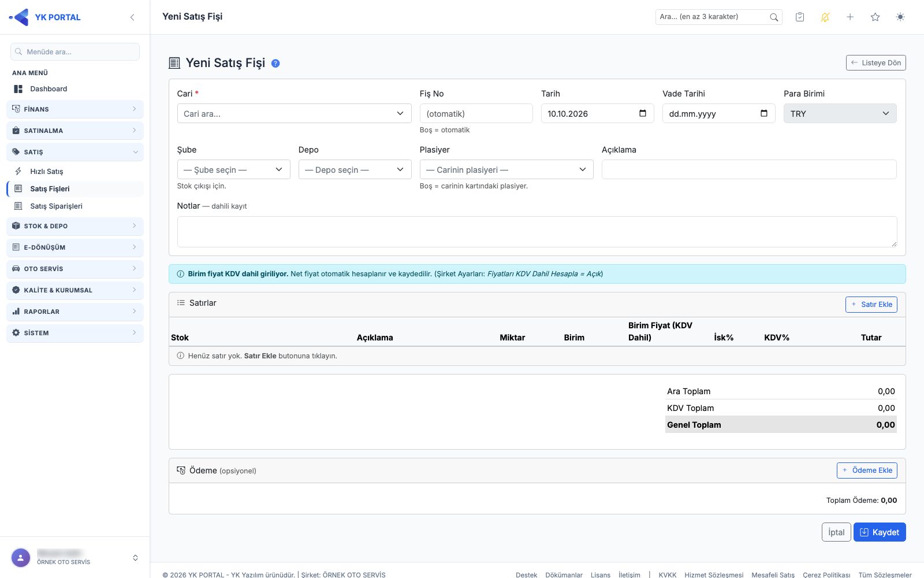Screen dimensions: 924x578
Task: Click the Listeye Dön button
Action: [x=875, y=62]
